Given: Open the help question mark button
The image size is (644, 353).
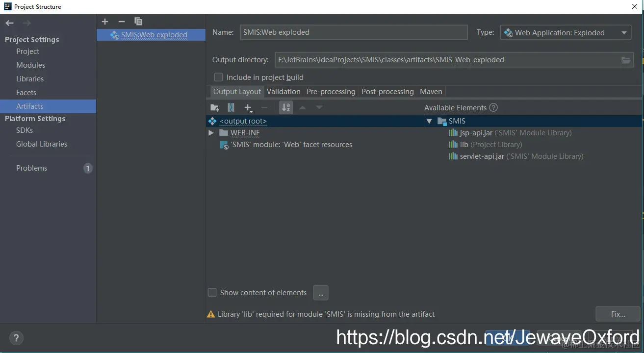Looking at the screenshot, I should tap(16, 338).
